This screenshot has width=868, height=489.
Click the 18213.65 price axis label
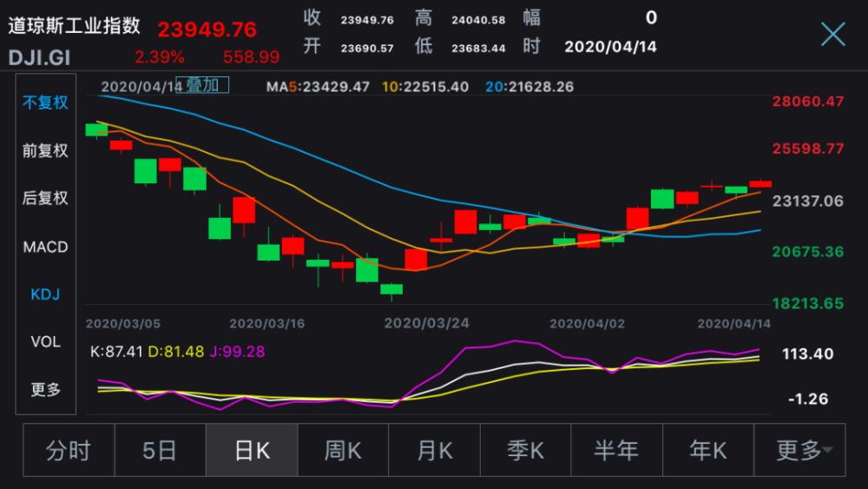tap(808, 303)
